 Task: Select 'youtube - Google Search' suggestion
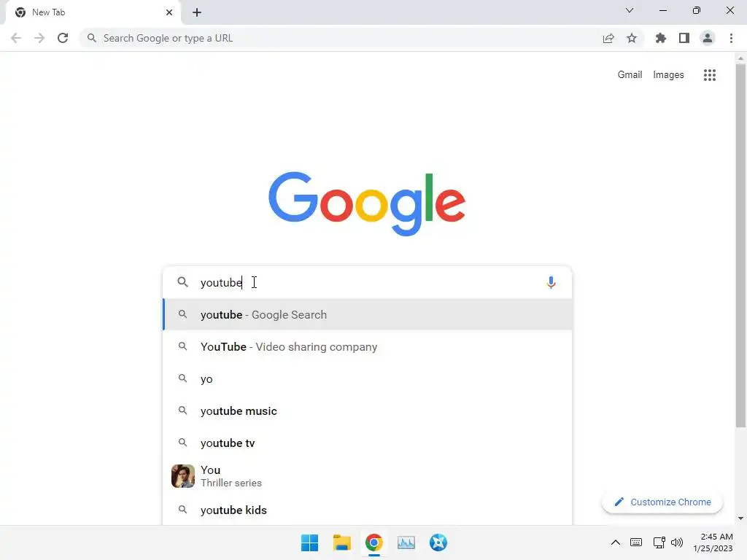tap(367, 315)
